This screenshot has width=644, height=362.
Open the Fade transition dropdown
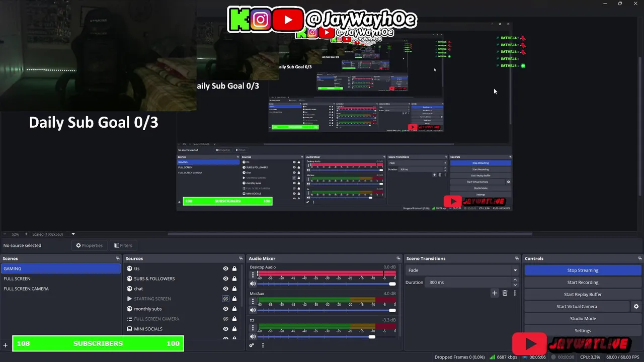[x=462, y=270]
